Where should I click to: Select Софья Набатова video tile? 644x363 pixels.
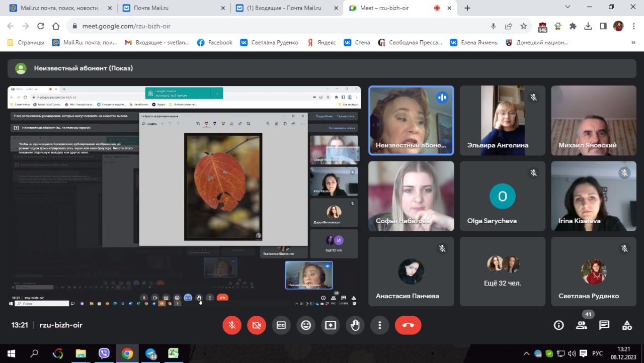(411, 196)
